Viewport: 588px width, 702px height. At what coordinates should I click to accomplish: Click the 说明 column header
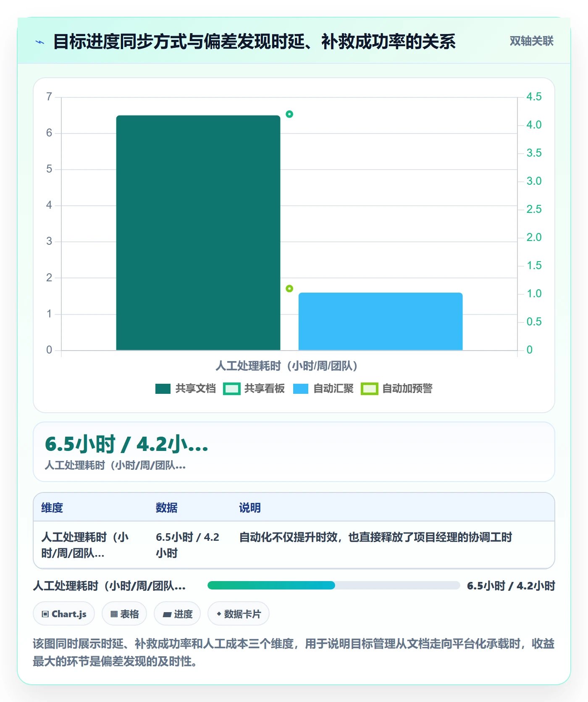(250, 508)
